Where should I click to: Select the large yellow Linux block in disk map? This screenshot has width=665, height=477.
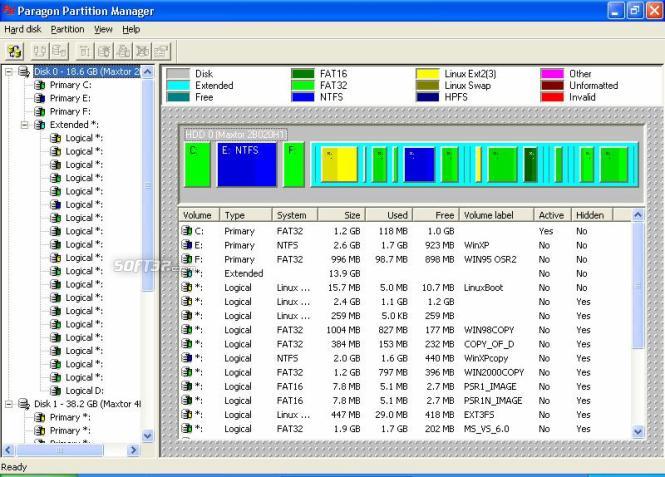tap(339, 165)
